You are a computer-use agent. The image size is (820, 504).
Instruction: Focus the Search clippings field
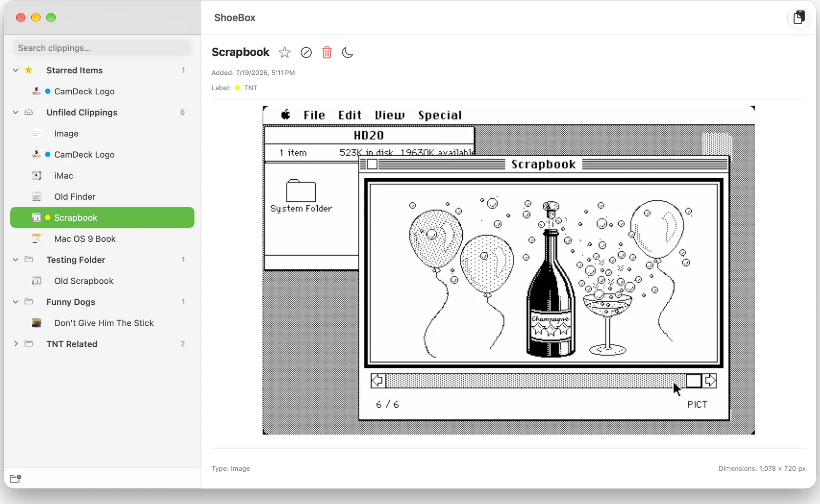click(x=102, y=48)
